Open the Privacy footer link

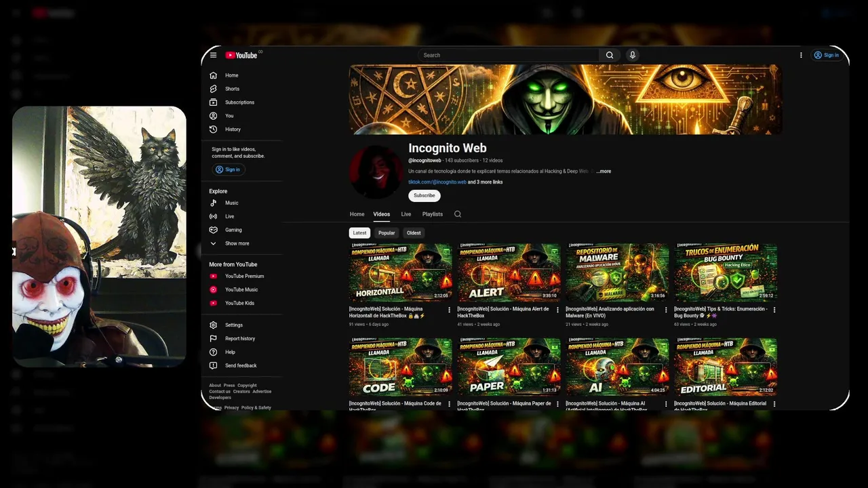tap(231, 408)
